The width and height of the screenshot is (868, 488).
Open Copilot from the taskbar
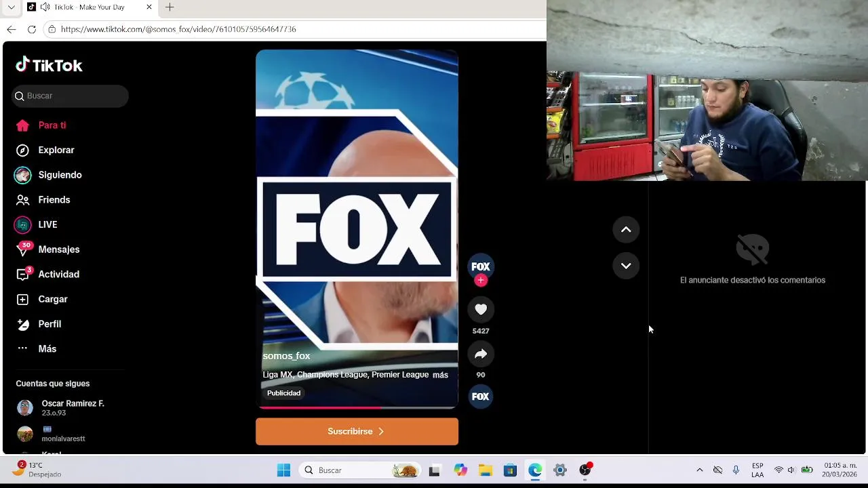coord(460,470)
